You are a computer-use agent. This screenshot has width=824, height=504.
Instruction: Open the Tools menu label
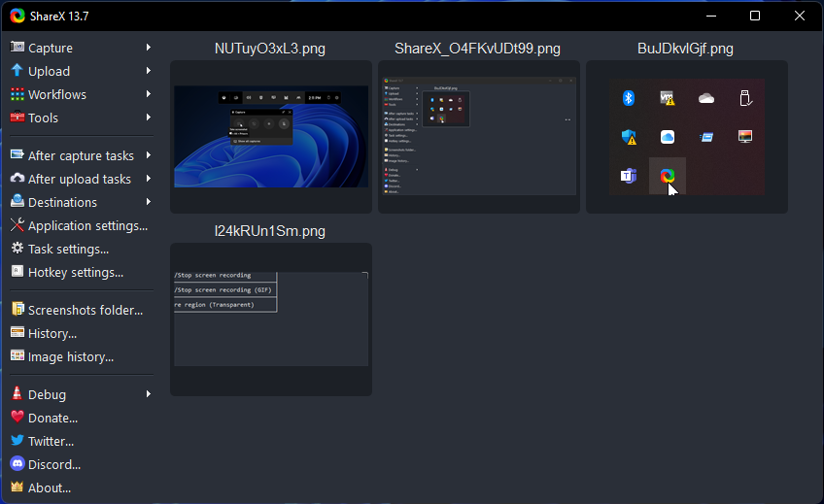(43, 118)
